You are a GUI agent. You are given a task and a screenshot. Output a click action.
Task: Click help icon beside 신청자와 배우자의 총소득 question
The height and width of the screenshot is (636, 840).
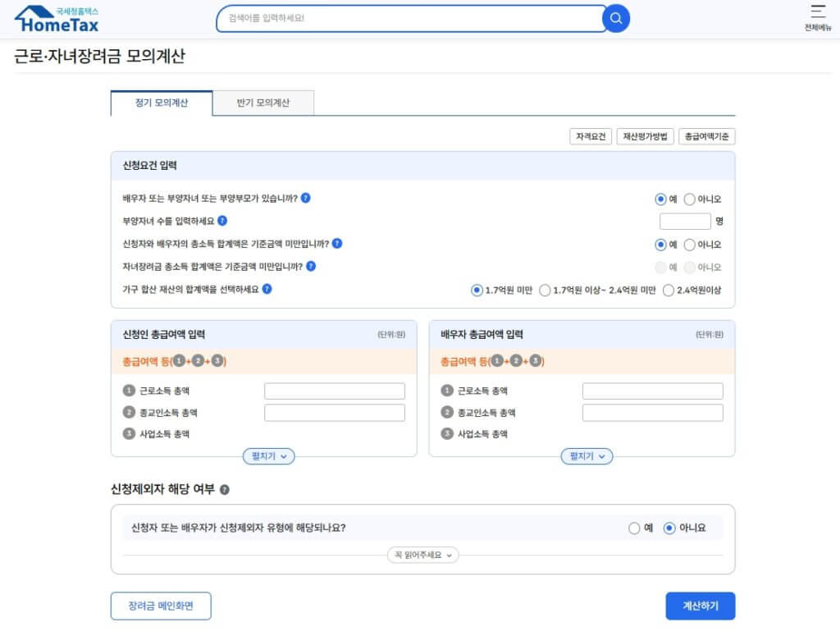pyautogui.click(x=337, y=244)
